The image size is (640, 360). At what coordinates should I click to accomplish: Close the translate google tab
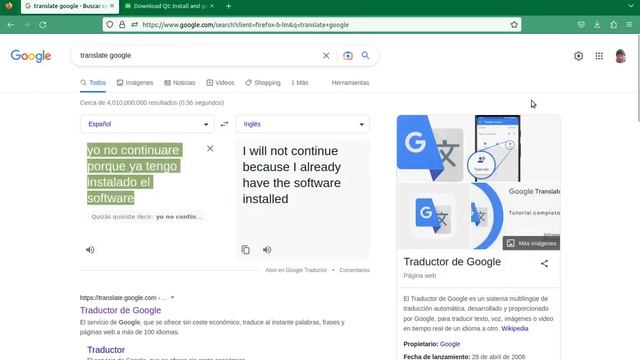[x=112, y=6]
